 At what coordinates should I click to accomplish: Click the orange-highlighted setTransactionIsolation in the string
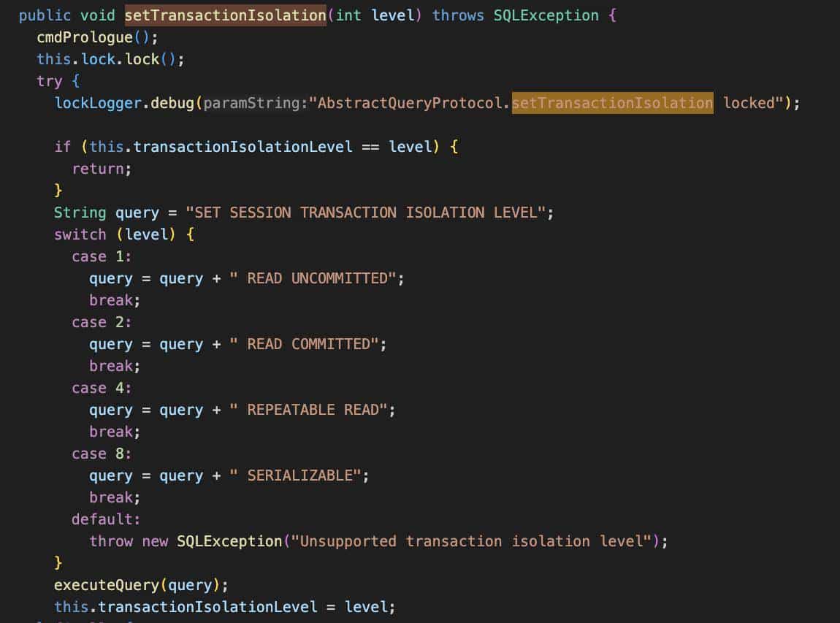click(x=612, y=103)
